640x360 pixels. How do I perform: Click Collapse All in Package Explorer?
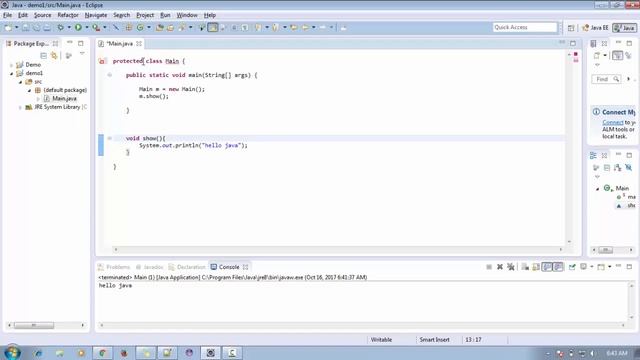[x=43, y=56]
